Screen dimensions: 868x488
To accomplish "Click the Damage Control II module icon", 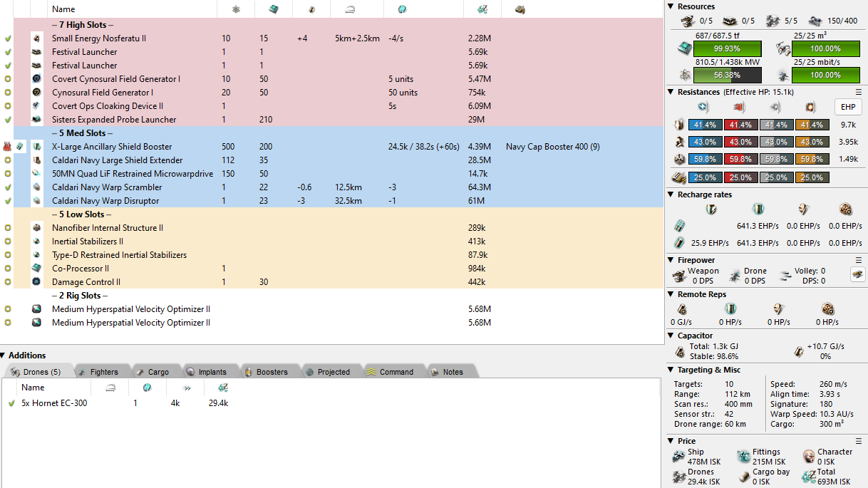I will tap(37, 282).
